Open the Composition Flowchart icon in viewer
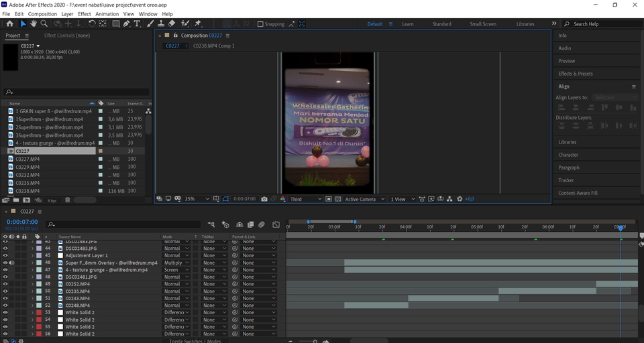The width and height of the screenshot is (644, 343). 449,199
